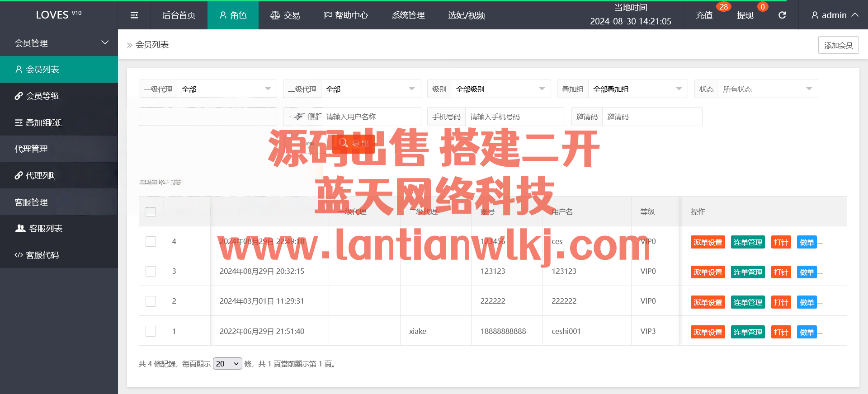Switch to the 交易 top menu tab

[285, 15]
